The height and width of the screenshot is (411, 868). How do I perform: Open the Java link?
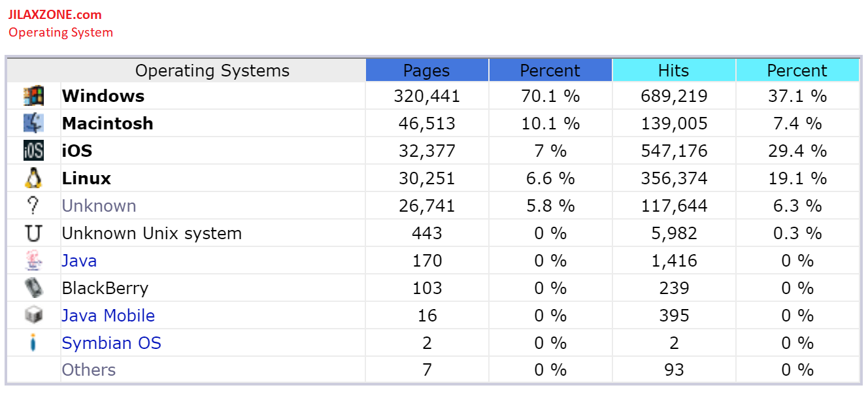click(79, 261)
